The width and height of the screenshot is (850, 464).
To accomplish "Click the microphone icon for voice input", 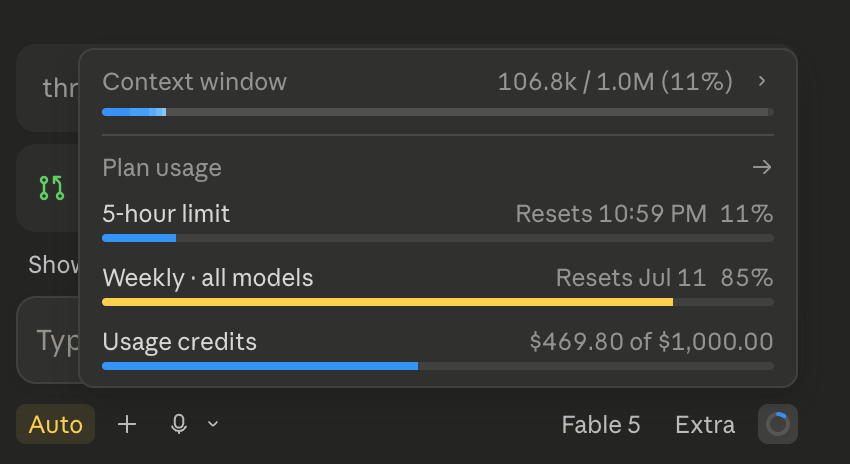I will 179,424.
